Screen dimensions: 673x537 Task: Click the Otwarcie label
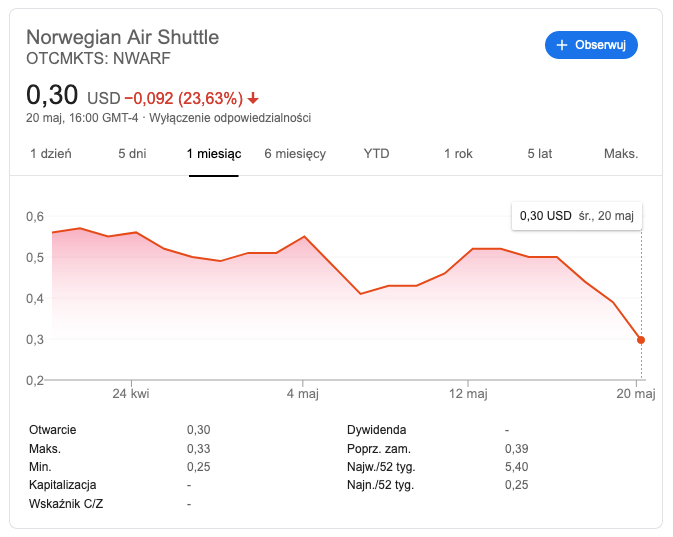pyautogui.click(x=52, y=430)
